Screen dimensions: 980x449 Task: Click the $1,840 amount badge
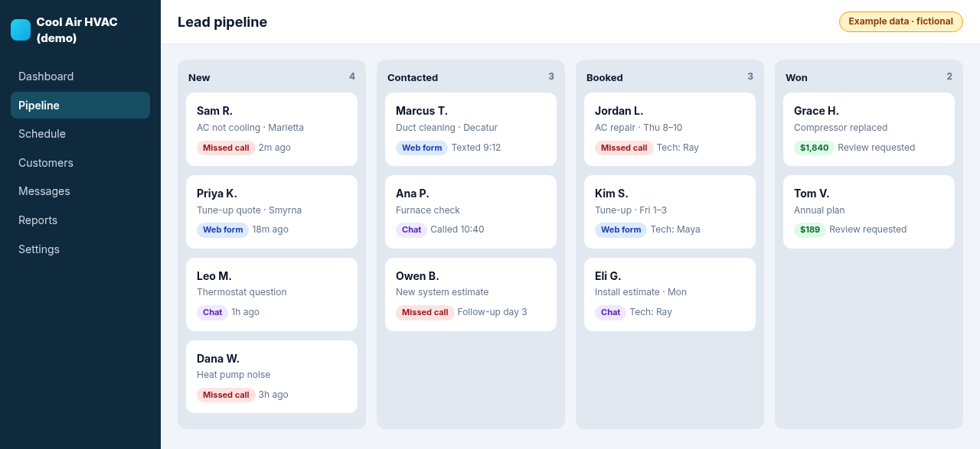(x=814, y=148)
